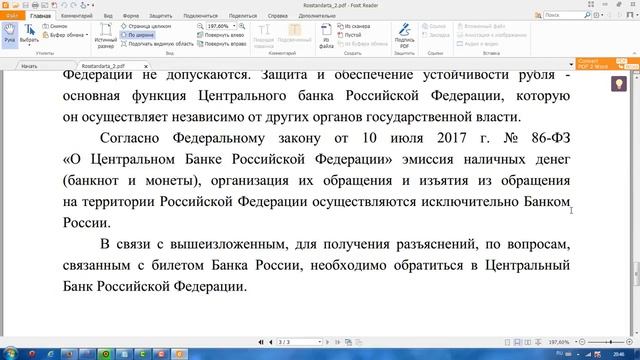Fit the visible area (Подогнать видимую область)
The image size is (640, 360).
click(157, 44)
